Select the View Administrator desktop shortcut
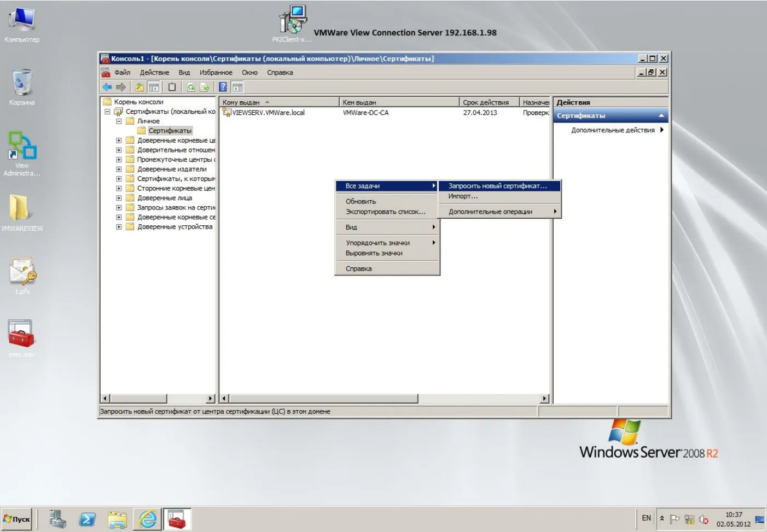767x532 pixels. click(x=22, y=154)
